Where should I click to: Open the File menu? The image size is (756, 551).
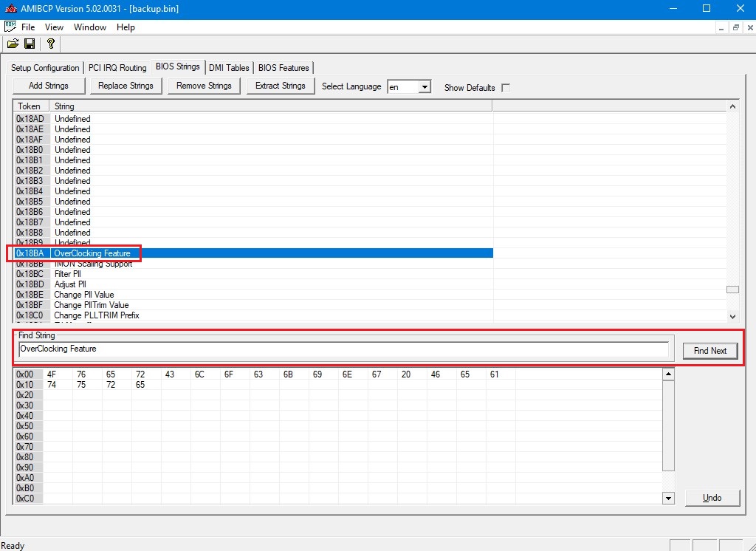tap(28, 27)
